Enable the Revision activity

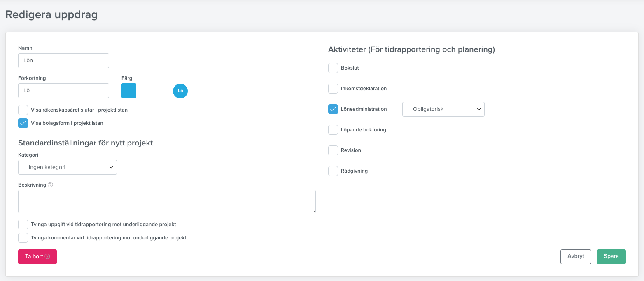(333, 150)
